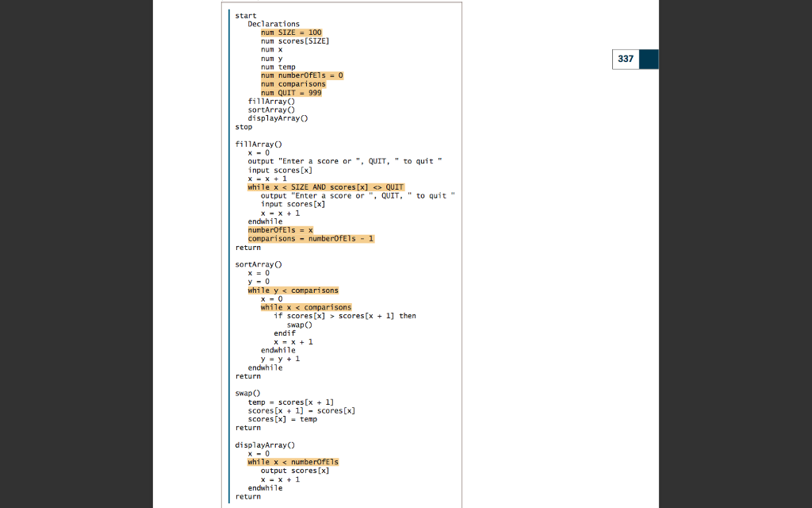Select the highlighted while x < comparisons line

point(305,306)
